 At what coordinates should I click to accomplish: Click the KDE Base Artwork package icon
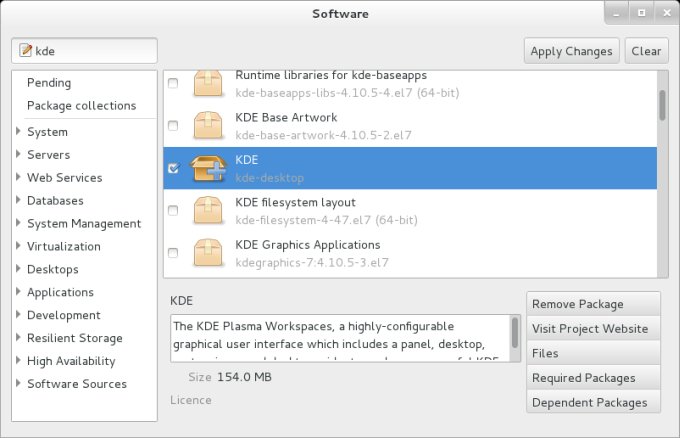[208, 125]
